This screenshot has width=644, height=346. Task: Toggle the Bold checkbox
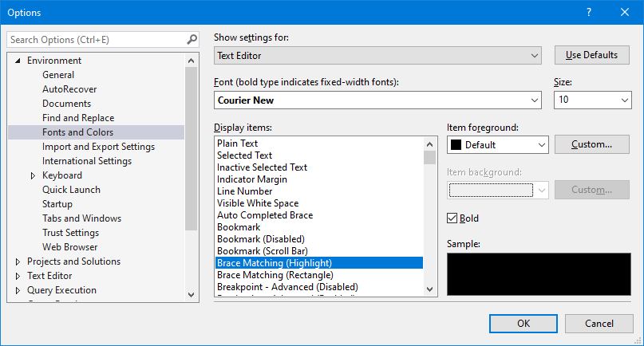tap(452, 218)
